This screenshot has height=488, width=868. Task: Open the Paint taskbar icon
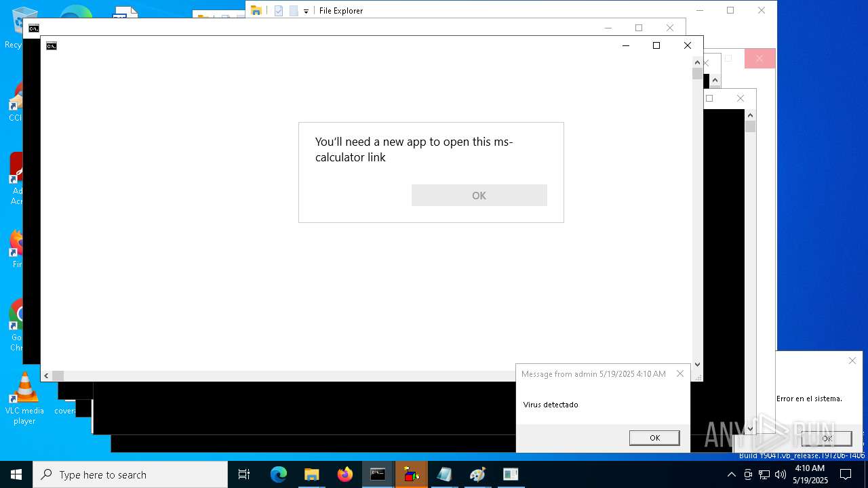click(477, 474)
